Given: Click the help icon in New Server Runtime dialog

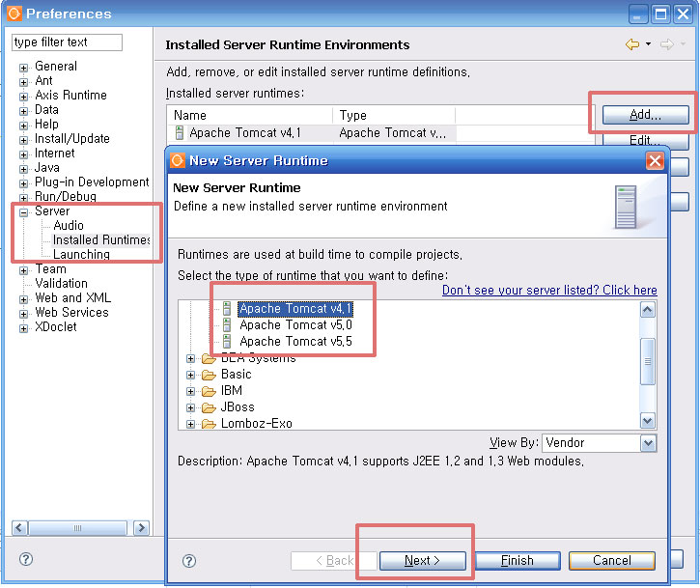Looking at the screenshot, I should click(189, 561).
